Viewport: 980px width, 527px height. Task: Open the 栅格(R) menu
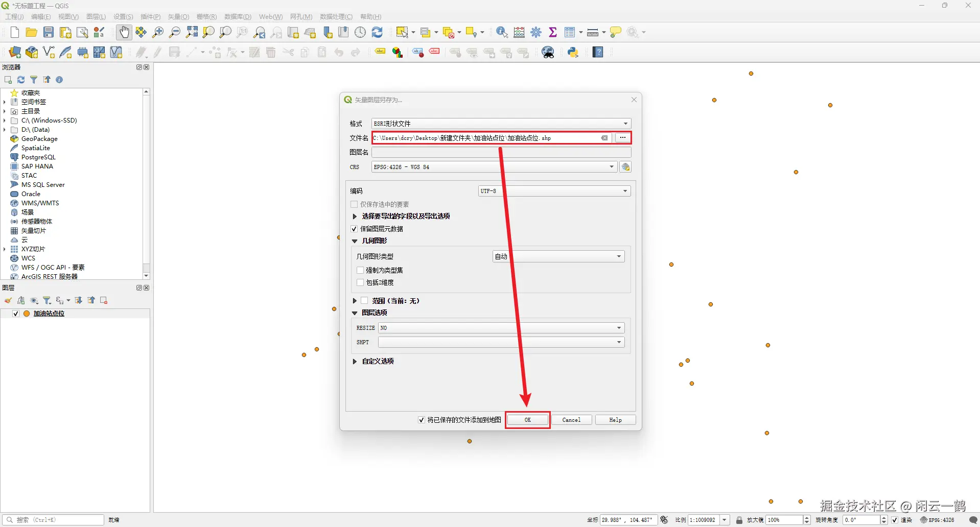206,17
